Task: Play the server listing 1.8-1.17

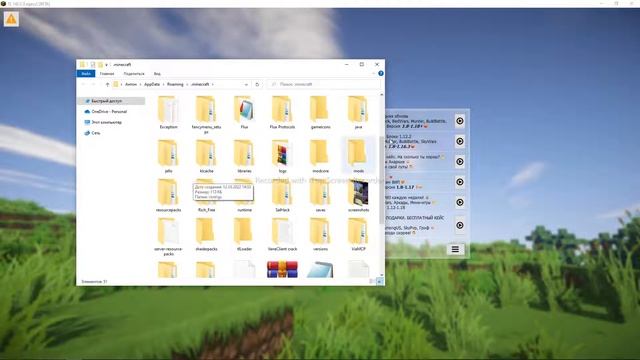Action: click(x=460, y=182)
